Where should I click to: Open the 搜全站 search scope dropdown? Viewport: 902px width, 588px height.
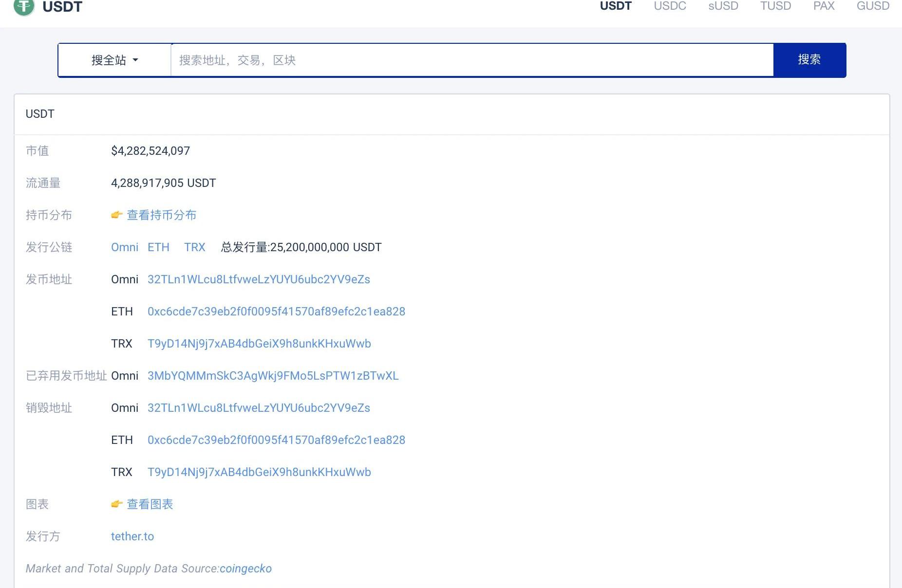tap(115, 60)
